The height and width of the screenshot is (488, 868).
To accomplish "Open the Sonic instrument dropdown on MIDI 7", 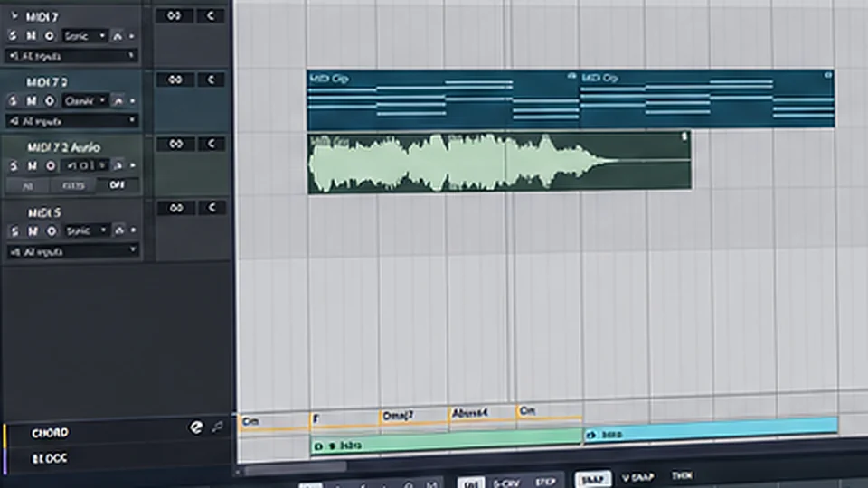I will (84, 36).
